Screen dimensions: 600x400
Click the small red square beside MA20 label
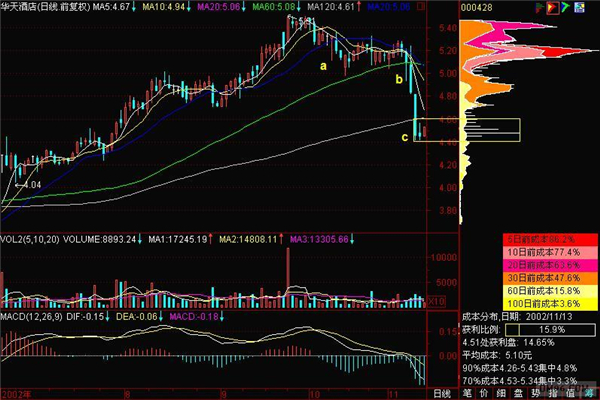[x=421, y=7]
